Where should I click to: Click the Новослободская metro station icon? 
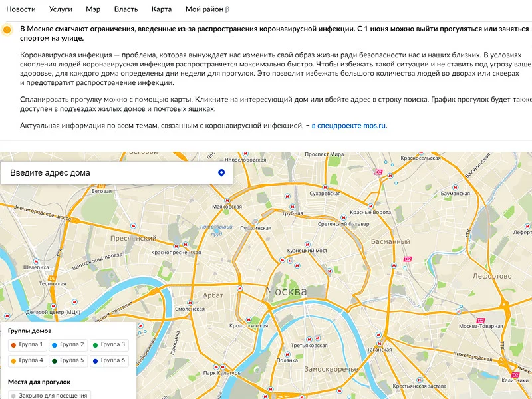pos(245,154)
